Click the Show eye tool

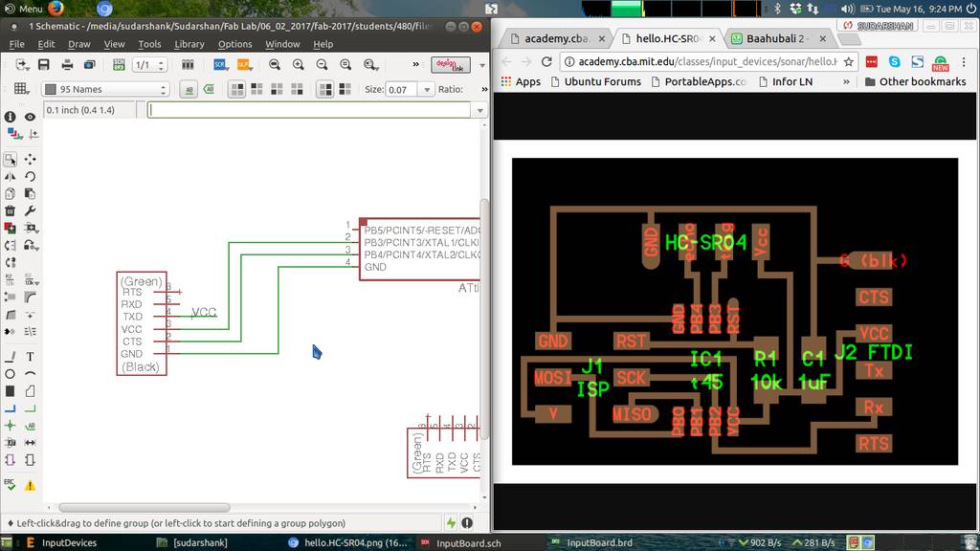click(x=30, y=117)
